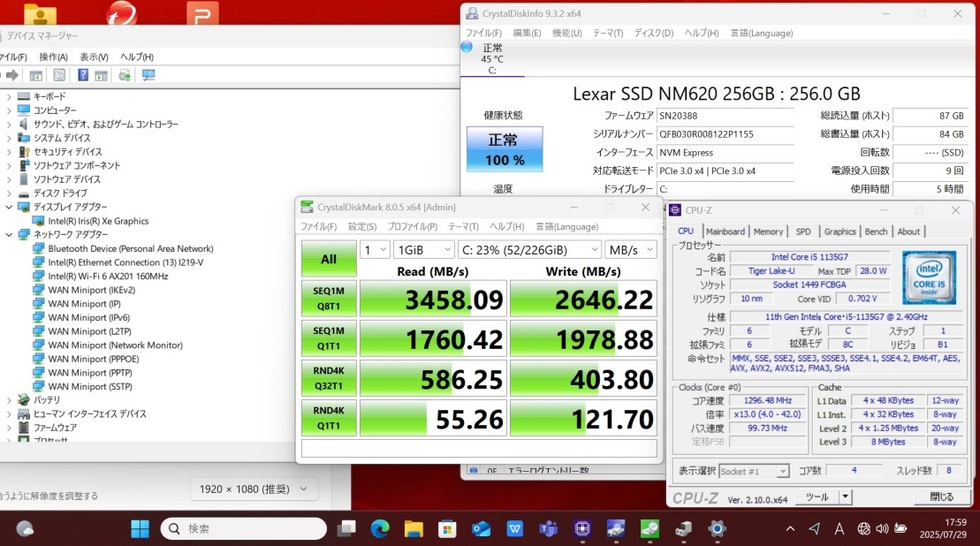This screenshot has height=546, width=980.
Task: Open the volume control in system tray
Action: click(x=882, y=528)
